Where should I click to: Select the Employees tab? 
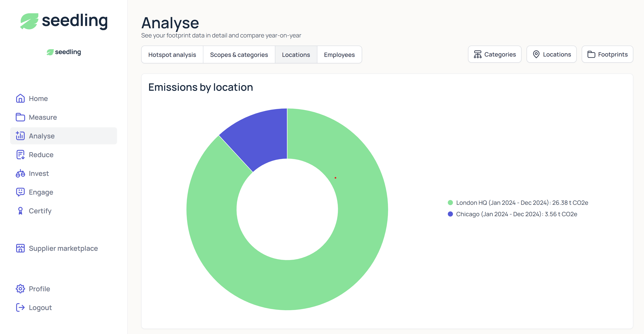[x=339, y=54]
